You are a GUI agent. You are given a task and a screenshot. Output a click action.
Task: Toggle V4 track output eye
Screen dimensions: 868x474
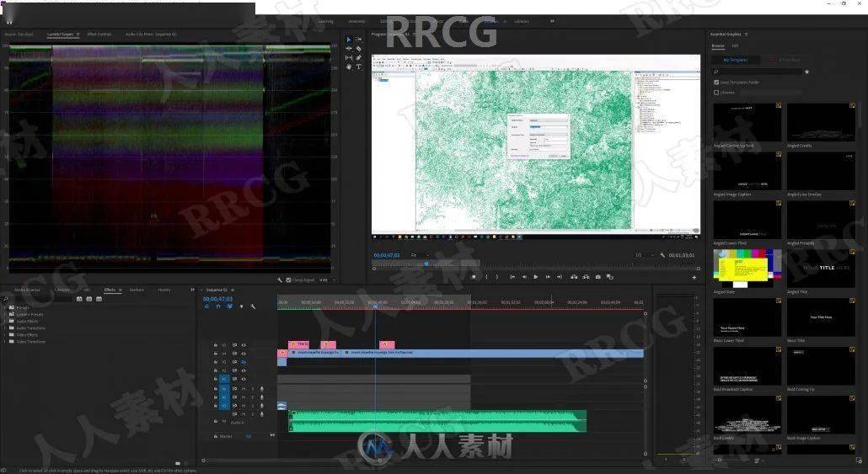coord(244,354)
